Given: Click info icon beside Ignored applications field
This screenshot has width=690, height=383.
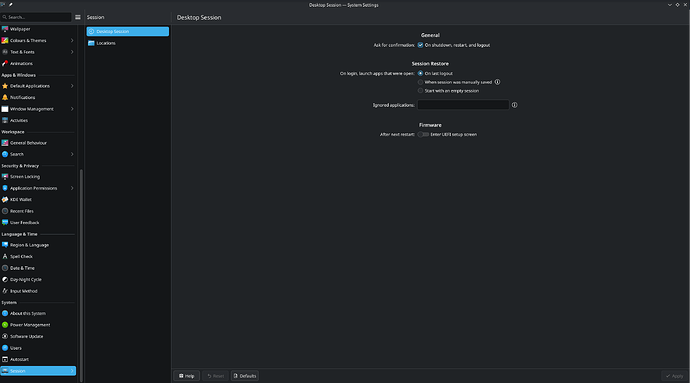Looking at the screenshot, I should click(x=514, y=105).
